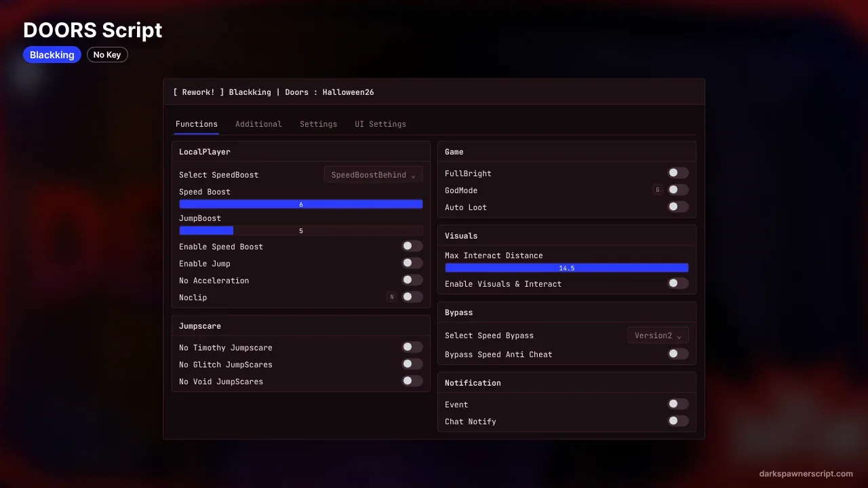Screen dimensions: 868x488
Task: Turn on the Enable Jump toggle
Action: pyautogui.click(x=412, y=263)
